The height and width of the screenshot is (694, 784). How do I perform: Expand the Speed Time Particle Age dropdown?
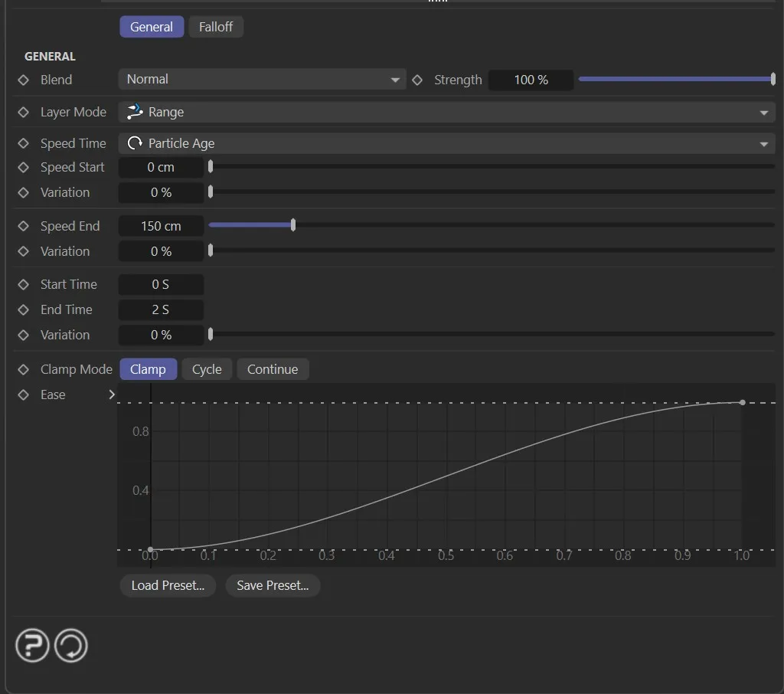[x=446, y=143]
